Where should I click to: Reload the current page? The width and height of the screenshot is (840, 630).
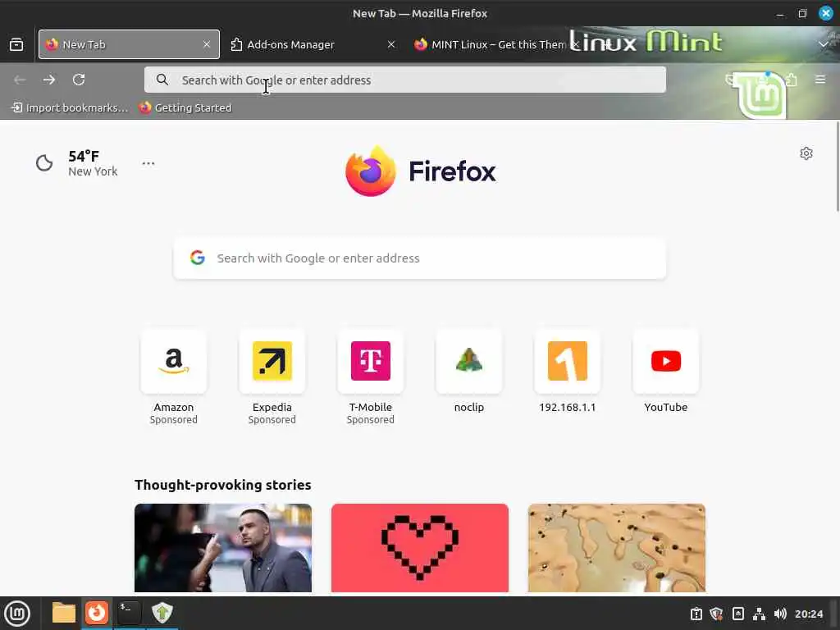(79, 80)
